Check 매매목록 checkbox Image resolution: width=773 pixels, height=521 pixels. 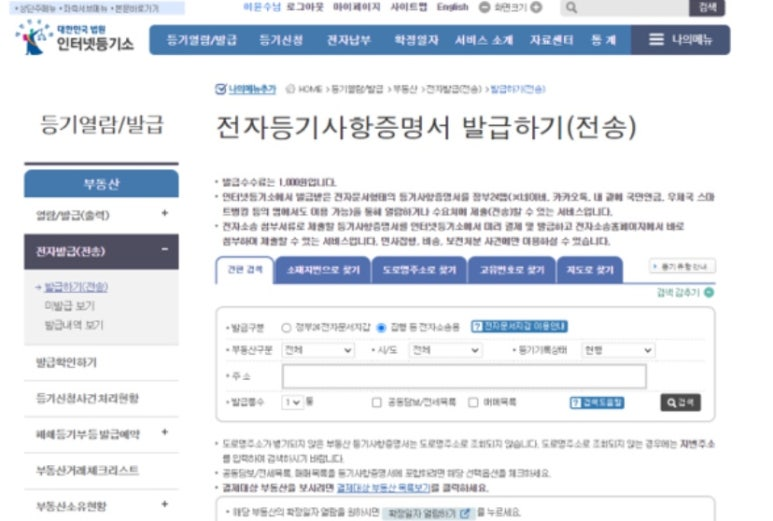tap(473, 403)
